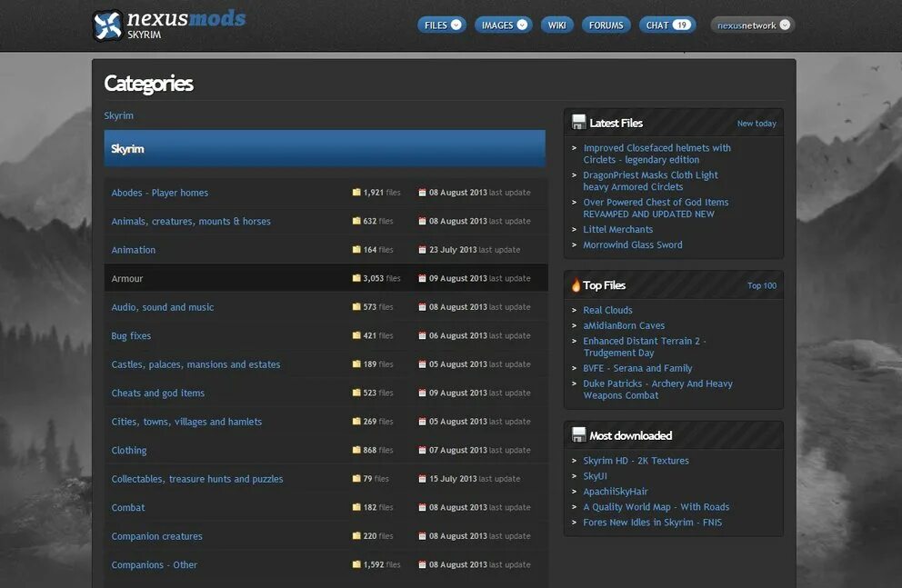Screen dimensions: 902x588
Task: Click the calendar icon in the Combat row
Action: (x=422, y=507)
